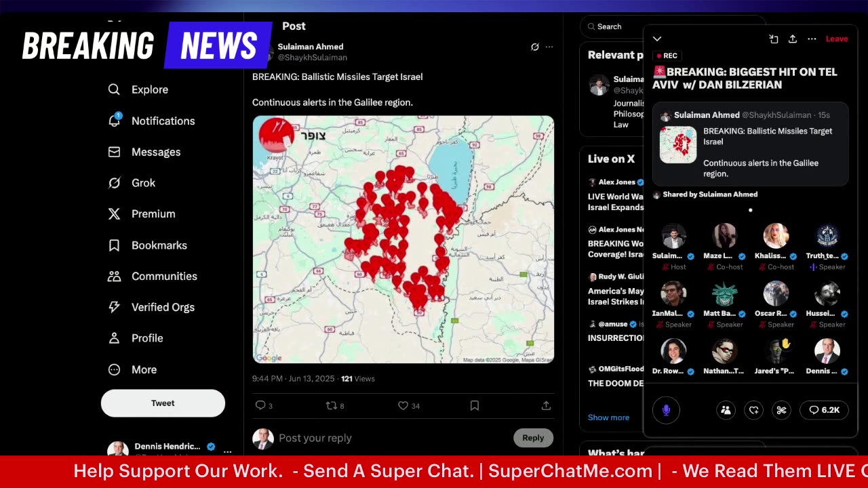This screenshot has height=488, width=868.
Task: Open the Communities people icon
Action: pyautogui.click(x=114, y=276)
